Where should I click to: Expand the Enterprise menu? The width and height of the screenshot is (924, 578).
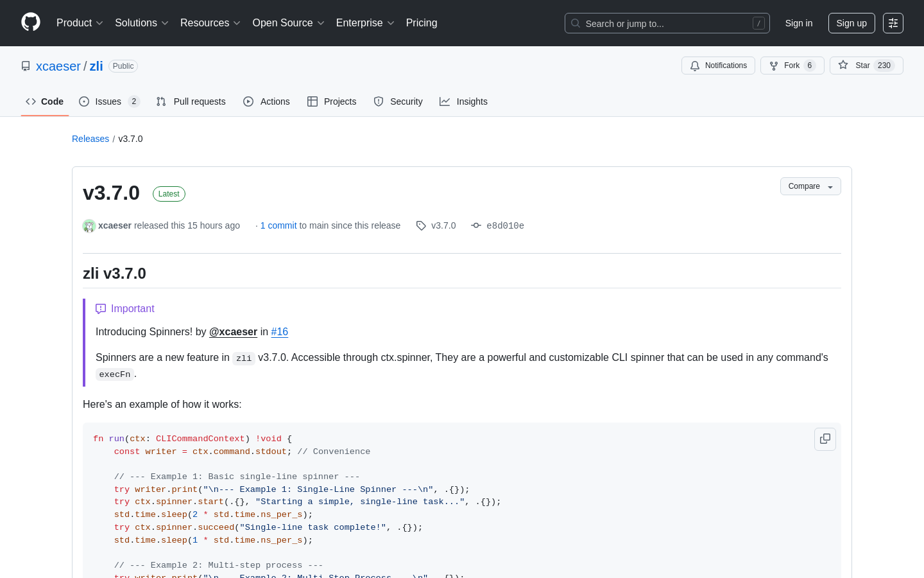(x=365, y=23)
